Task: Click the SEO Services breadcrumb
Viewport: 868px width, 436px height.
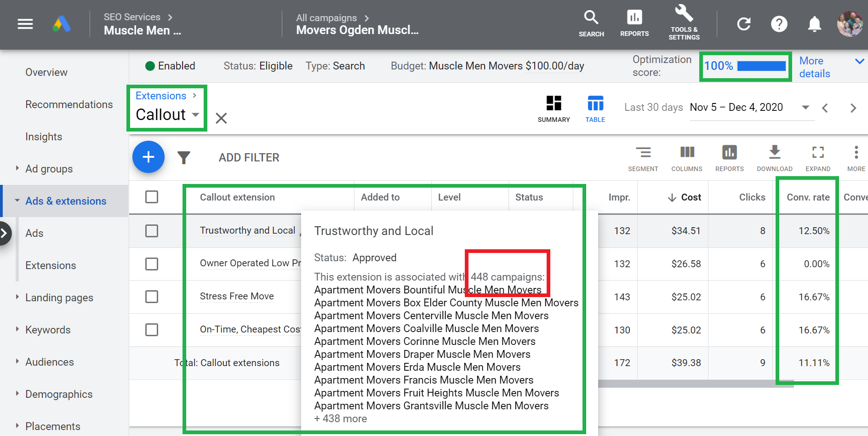Action: 132,17
